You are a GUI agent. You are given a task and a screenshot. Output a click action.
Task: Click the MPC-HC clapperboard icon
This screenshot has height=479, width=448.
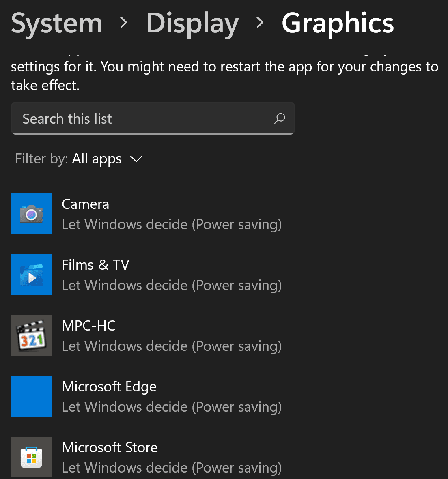coord(31,335)
